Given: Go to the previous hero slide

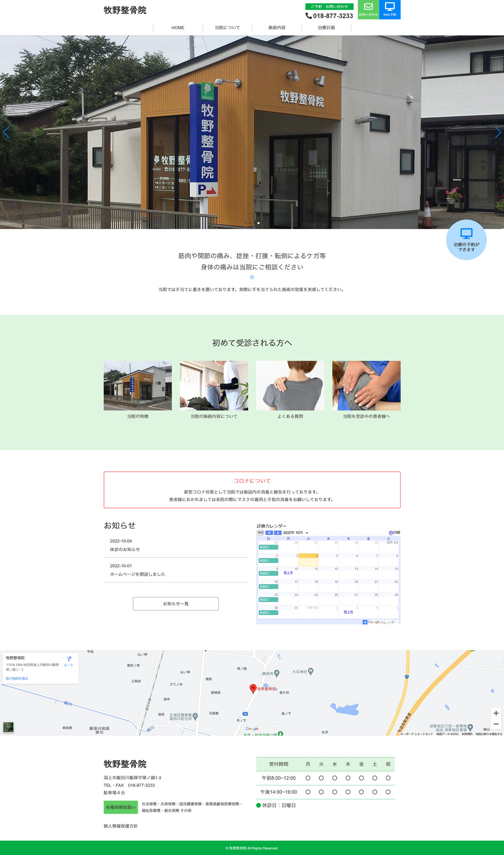Looking at the screenshot, I should 6,133.
